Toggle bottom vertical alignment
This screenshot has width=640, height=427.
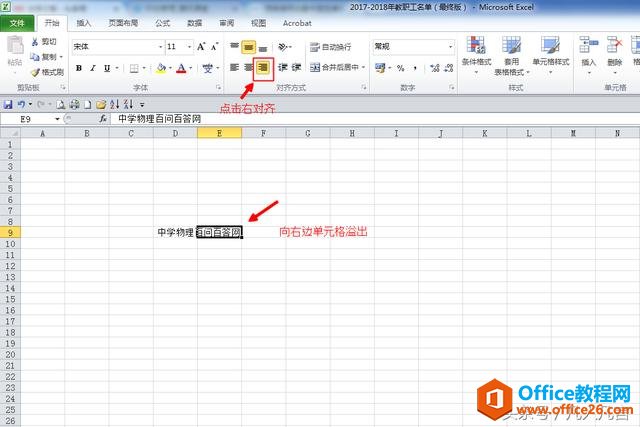click(x=263, y=47)
